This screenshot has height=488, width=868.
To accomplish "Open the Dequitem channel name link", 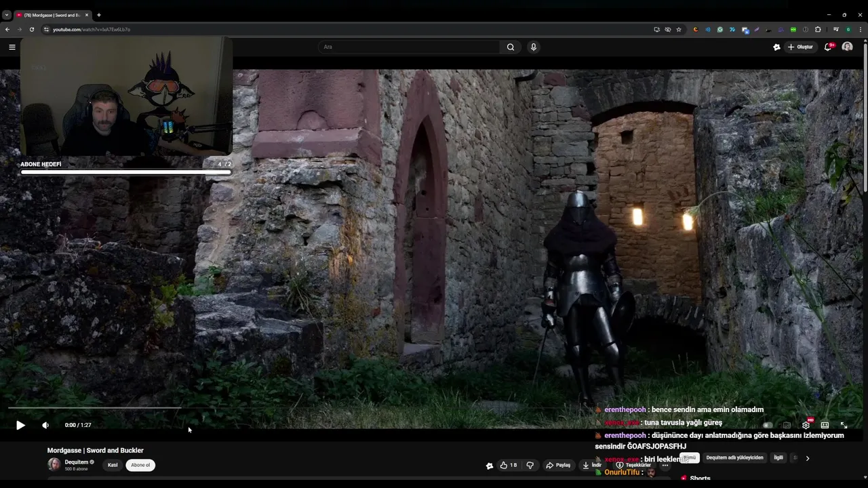I will (x=77, y=462).
